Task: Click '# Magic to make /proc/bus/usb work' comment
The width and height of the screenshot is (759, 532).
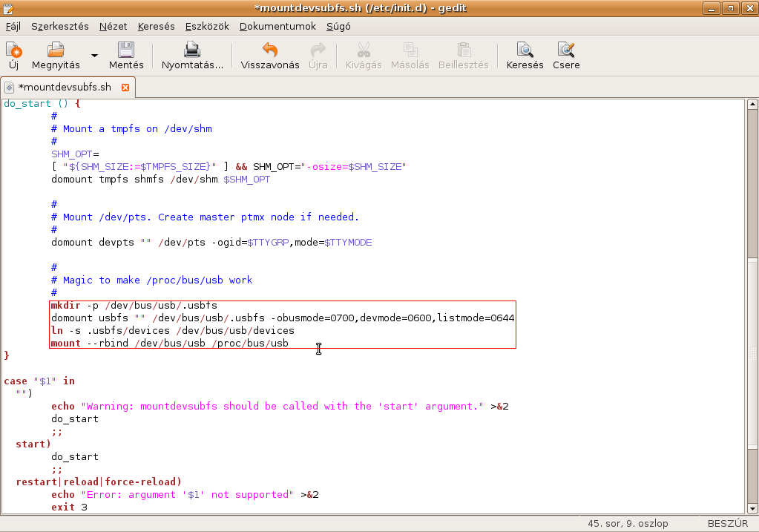Action: (152, 280)
